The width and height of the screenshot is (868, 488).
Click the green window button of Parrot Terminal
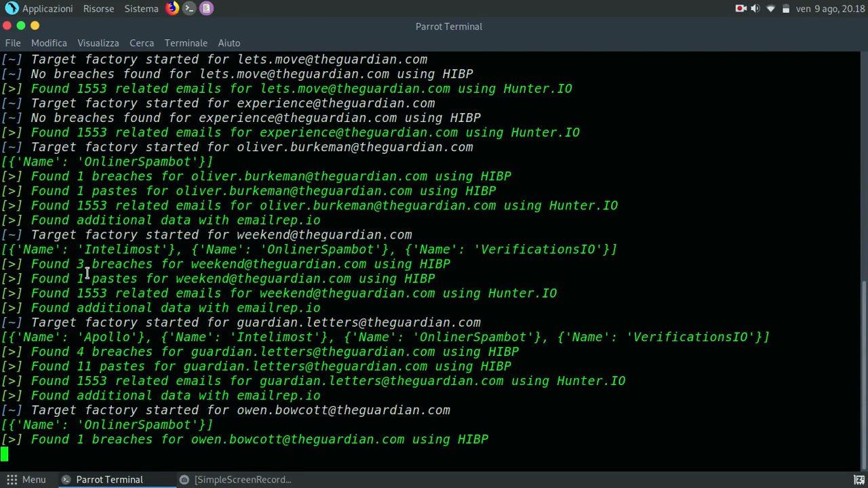click(x=21, y=26)
